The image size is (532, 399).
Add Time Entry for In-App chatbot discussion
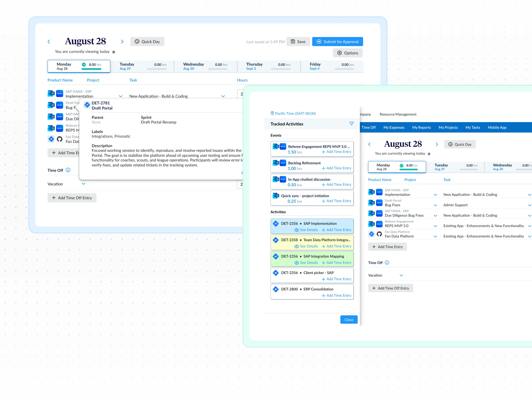point(336,184)
